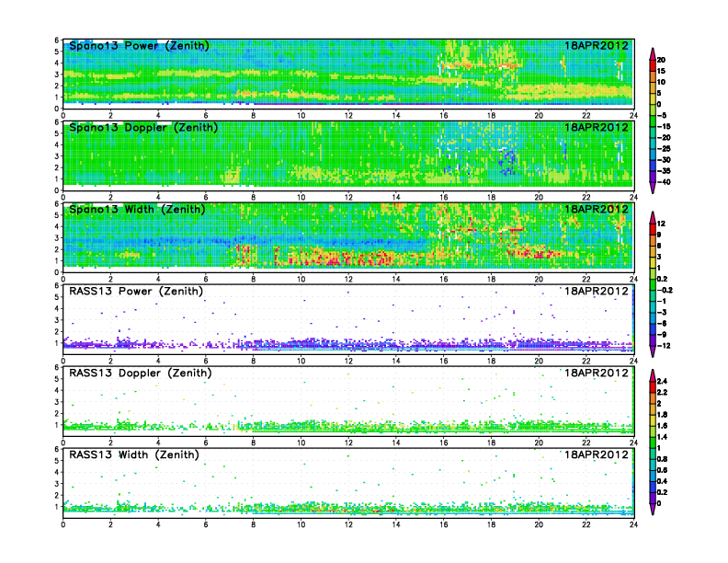Click the top colorbar's lower purple arrow

pos(653,189)
